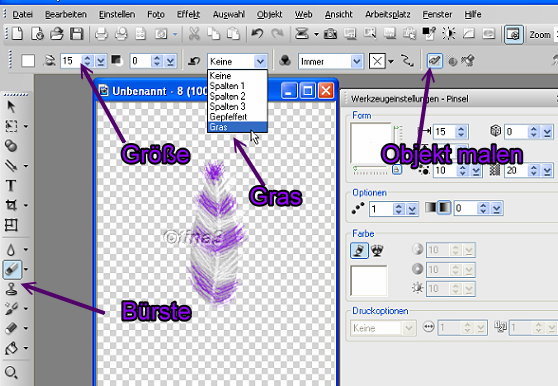Select the Crop tool
The height and width of the screenshot is (386, 558).
(x=11, y=205)
